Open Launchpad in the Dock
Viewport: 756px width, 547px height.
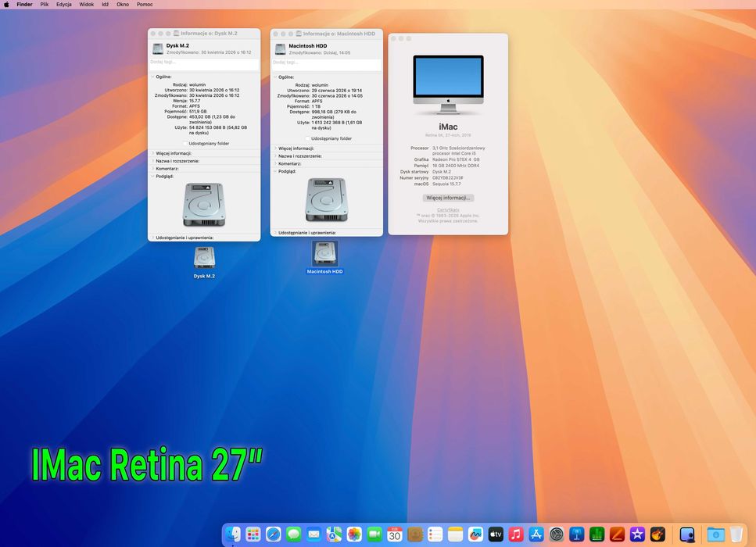[253, 534]
